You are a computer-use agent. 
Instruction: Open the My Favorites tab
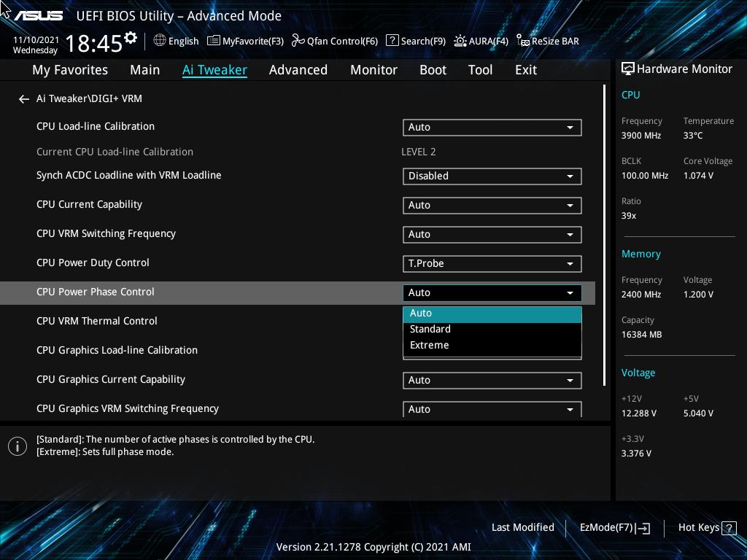click(70, 70)
